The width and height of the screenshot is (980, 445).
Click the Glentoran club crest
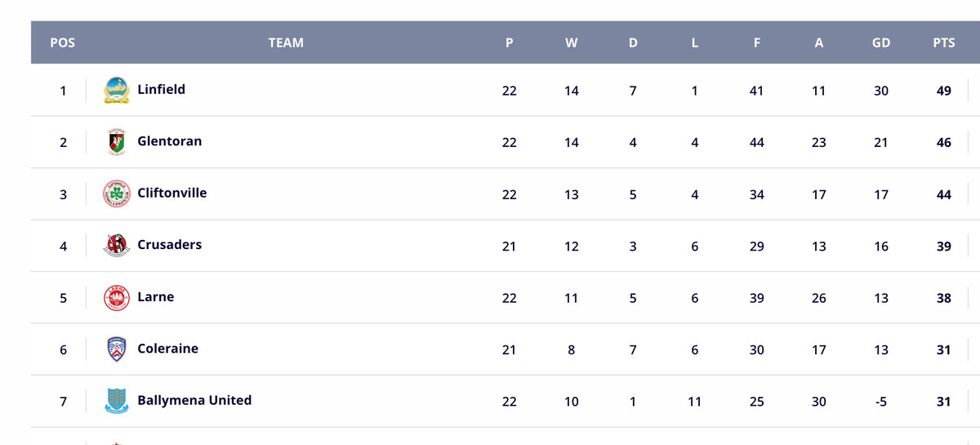pyautogui.click(x=117, y=142)
